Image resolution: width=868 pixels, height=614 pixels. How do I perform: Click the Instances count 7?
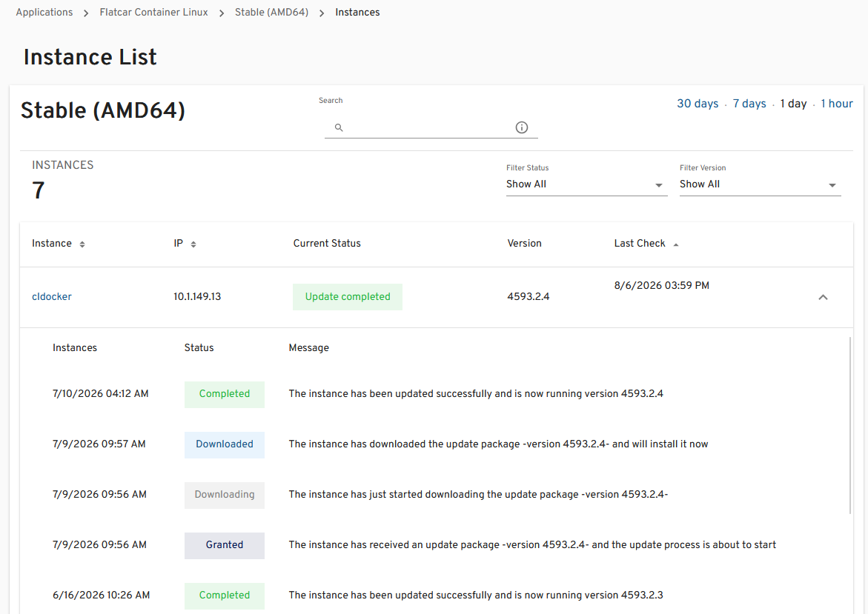(x=39, y=191)
